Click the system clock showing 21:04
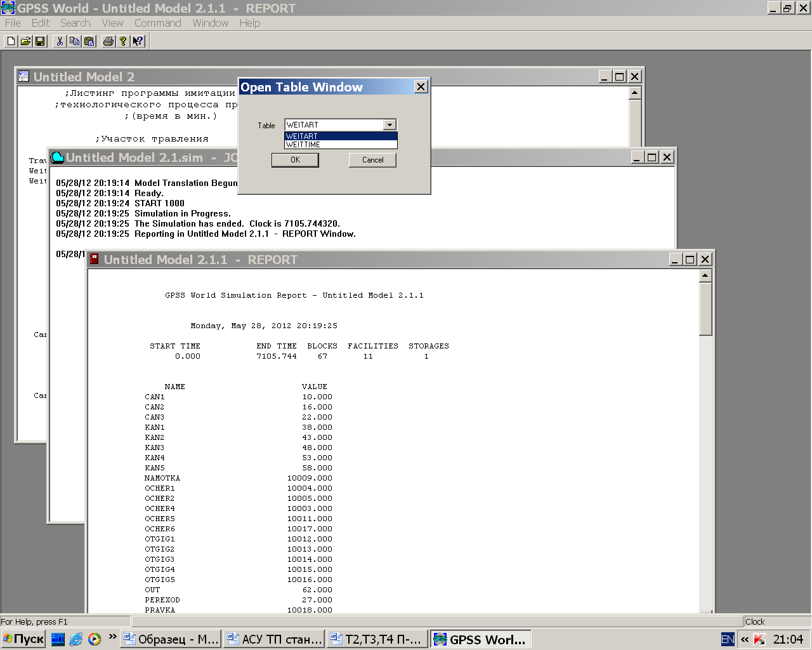The image size is (812, 650). [x=788, y=639]
